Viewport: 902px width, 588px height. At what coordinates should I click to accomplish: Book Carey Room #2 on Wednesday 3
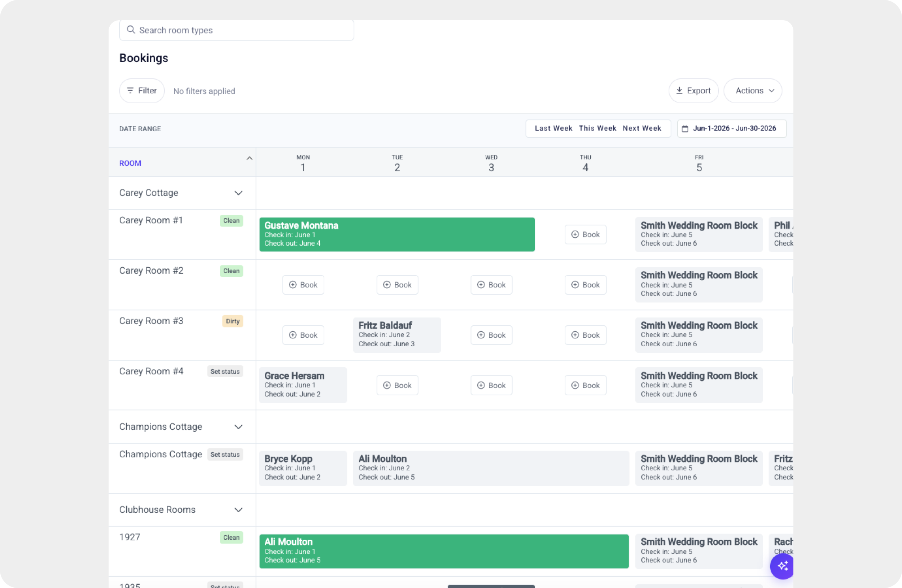[x=491, y=285]
